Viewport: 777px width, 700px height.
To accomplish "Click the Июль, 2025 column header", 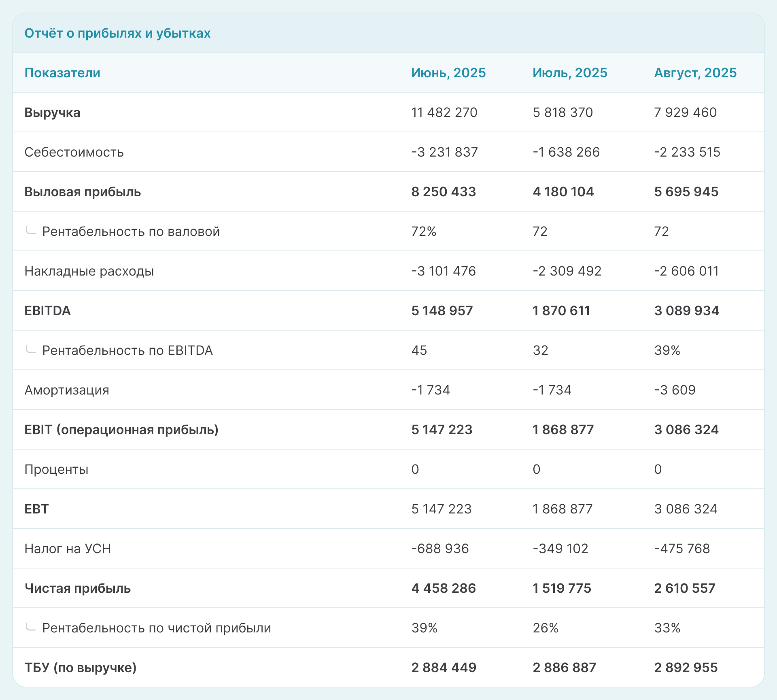I will (569, 73).
